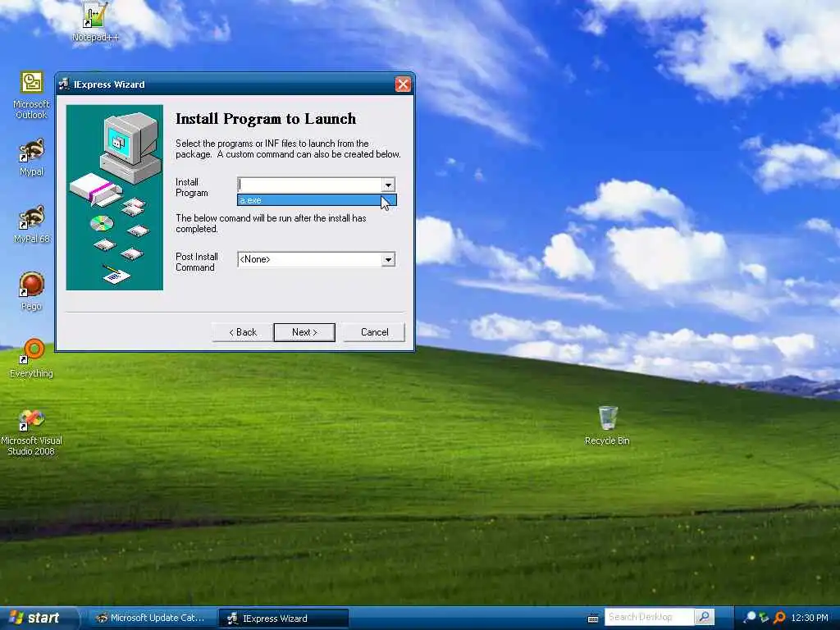Click the 12:30 PM taskbar clock
Image resolution: width=840 pixels, height=630 pixels.
click(810, 619)
